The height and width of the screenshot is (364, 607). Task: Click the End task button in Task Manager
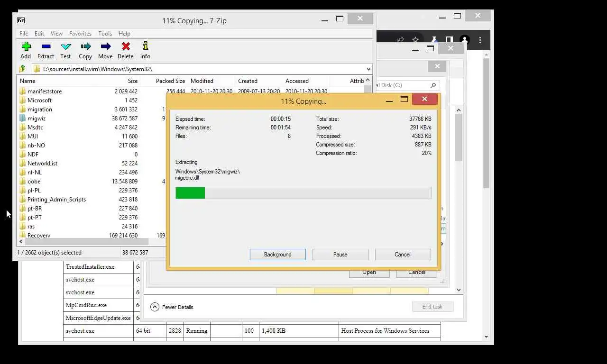point(432,307)
